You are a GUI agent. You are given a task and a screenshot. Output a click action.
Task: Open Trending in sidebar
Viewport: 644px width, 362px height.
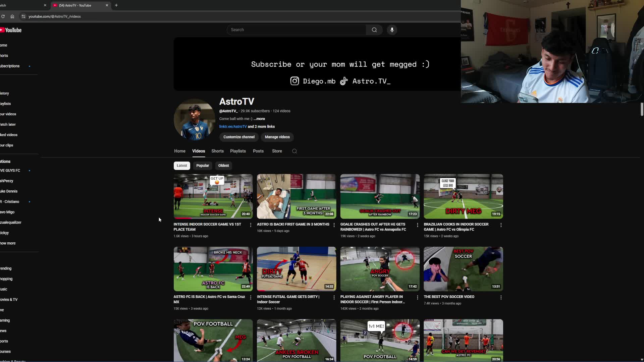coord(6,268)
